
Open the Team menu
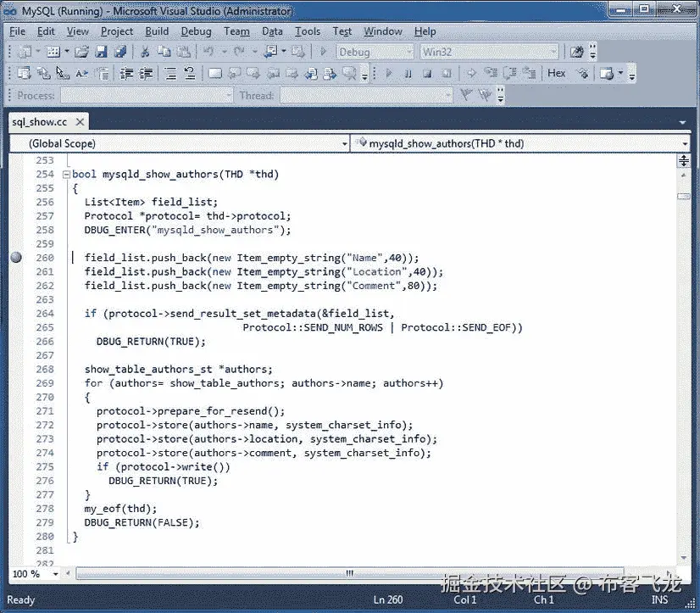point(236,31)
